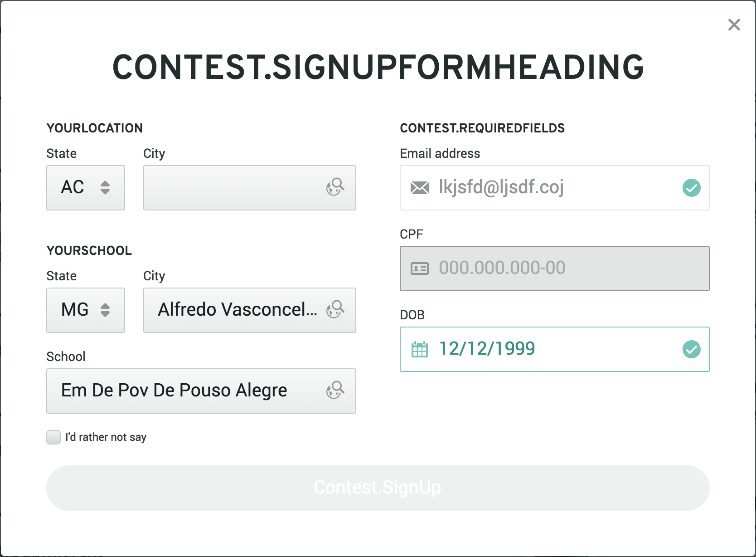Open the AC state dropdown under Yourlocation
Screen dimensions: 756x557
click(85, 188)
